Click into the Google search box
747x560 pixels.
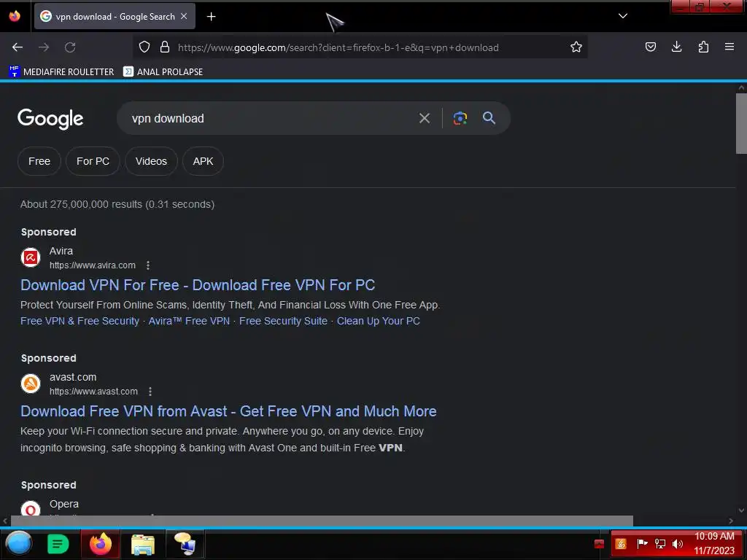pos(267,119)
